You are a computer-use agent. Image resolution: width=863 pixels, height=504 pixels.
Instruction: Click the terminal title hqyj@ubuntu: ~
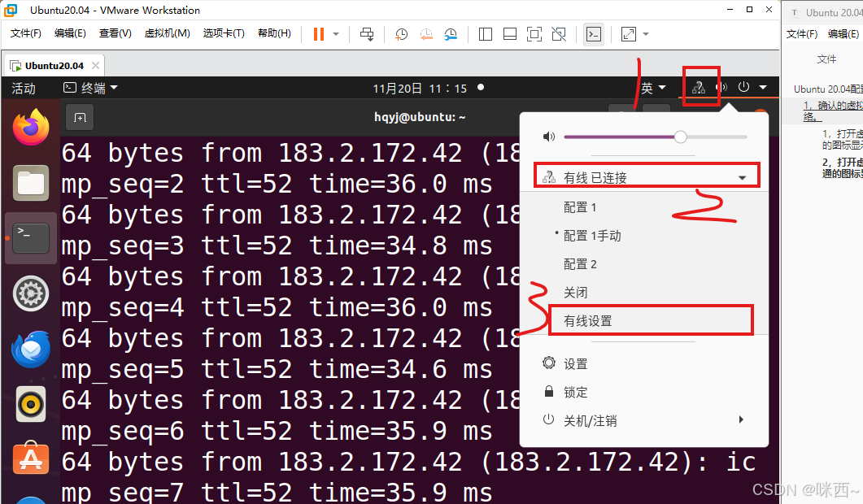click(x=420, y=117)
